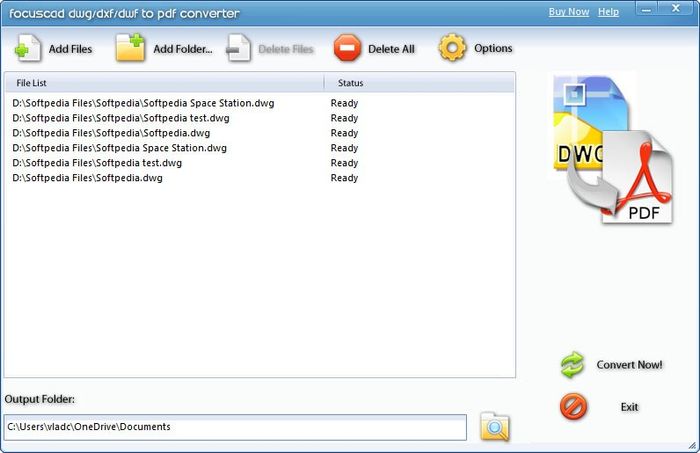Viewport: 700px width, 453px height.
Task: Click the green Convert Now arrows icon
Action: click(x=572, y=365)
